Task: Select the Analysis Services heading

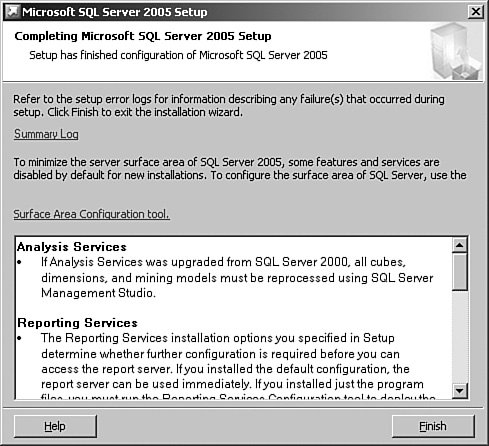Action: tap(72, 247)
